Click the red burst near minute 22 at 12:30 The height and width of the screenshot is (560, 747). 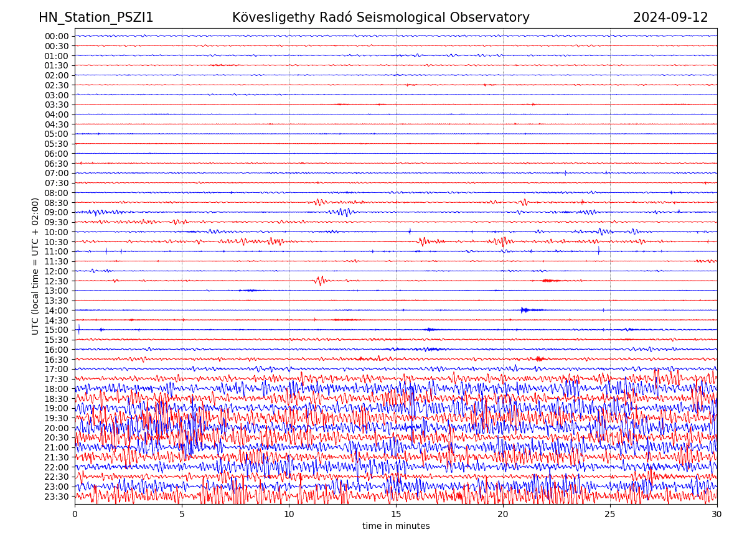click(550, 281)
